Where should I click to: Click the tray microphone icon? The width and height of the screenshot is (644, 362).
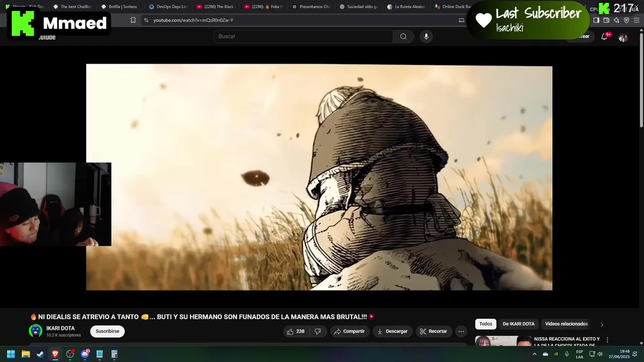coord(567,354)
